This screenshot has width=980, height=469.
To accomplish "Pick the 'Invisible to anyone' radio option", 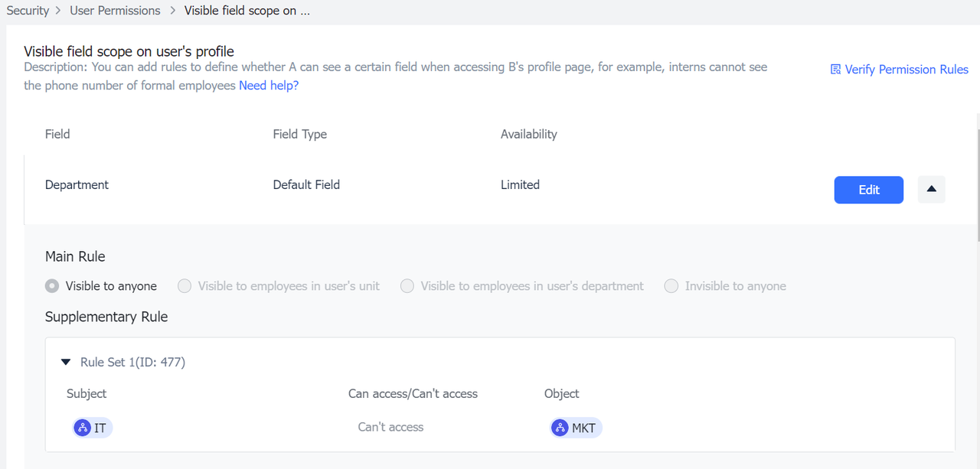I will click(671, 286).
